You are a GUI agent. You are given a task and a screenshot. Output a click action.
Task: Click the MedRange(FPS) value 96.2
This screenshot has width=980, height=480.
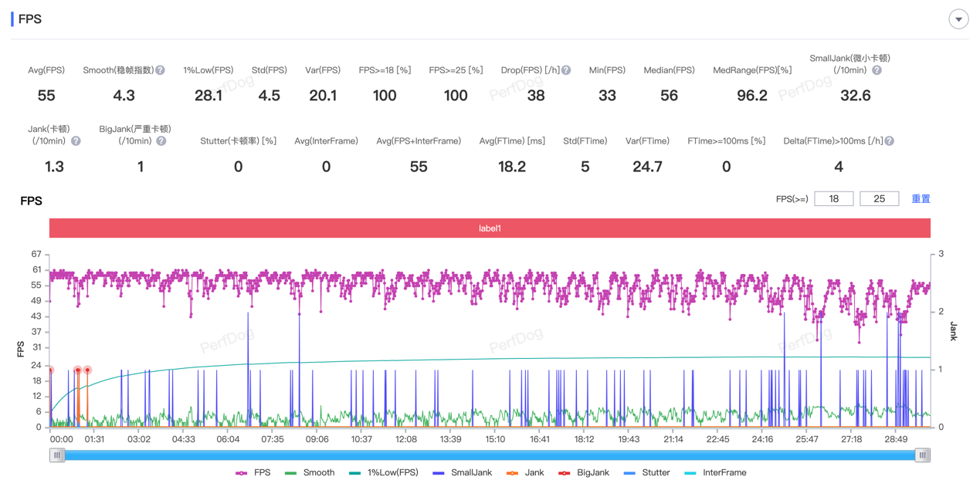click(x=752, y=96)
